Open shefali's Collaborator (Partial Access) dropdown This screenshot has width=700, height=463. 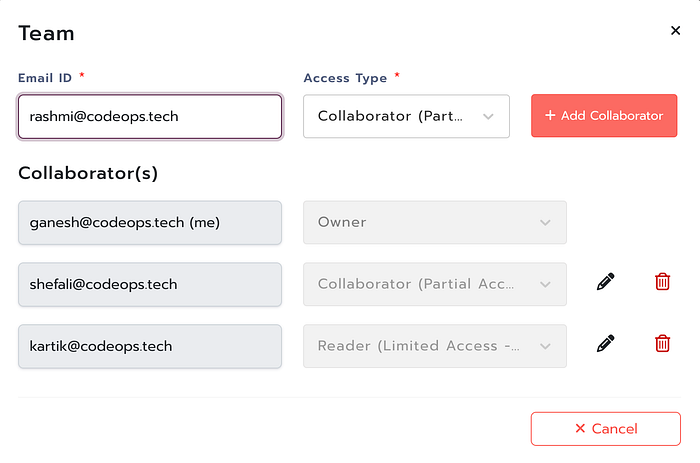pyautogui.click(x=434, y=284)
